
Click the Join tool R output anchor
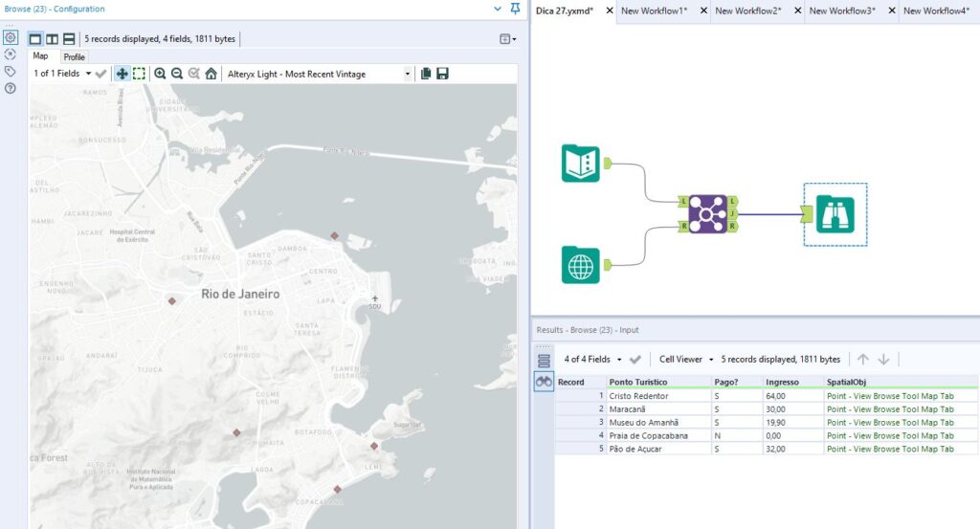tap(732, 226)
